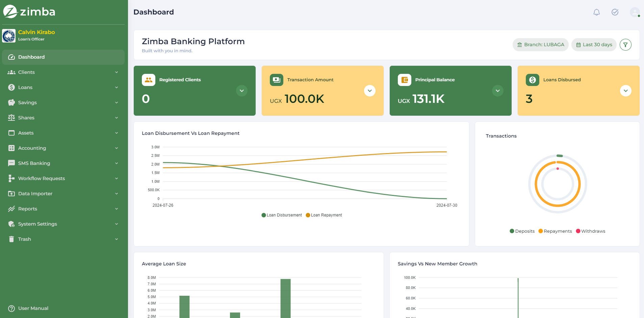Toggle Loan Repayment series in chart legend
The width and height of the screenshot is (644, 318).
(324, 215)
